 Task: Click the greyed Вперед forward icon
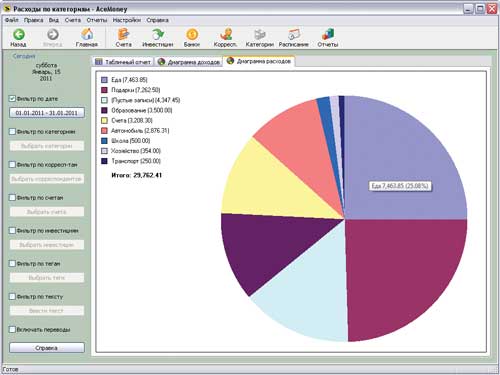tap(53, 35)
